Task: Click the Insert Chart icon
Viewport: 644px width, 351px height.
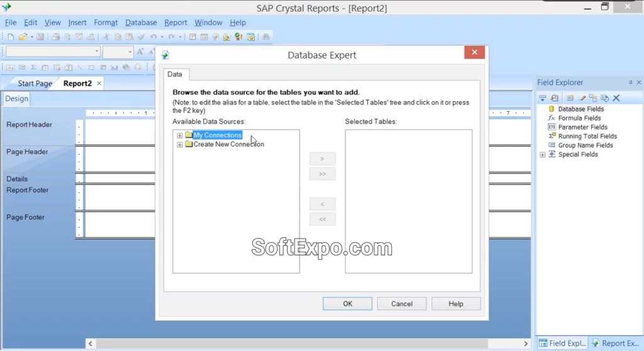Action: 114,67
